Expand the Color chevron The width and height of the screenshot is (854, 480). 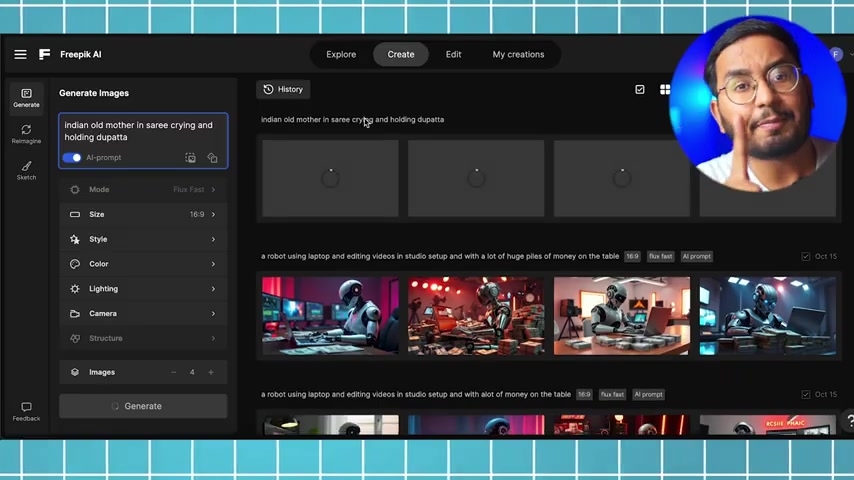coord(213,264)
